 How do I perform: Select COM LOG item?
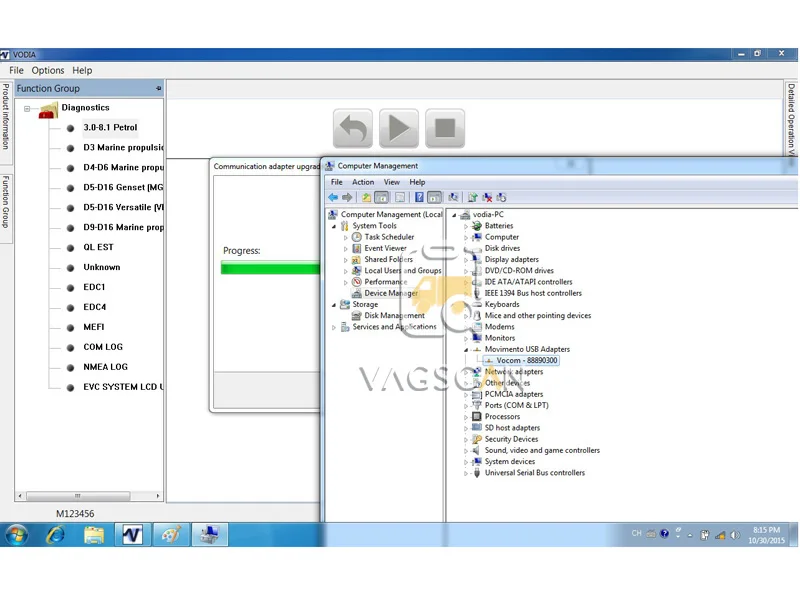click(x=103, y=347)
